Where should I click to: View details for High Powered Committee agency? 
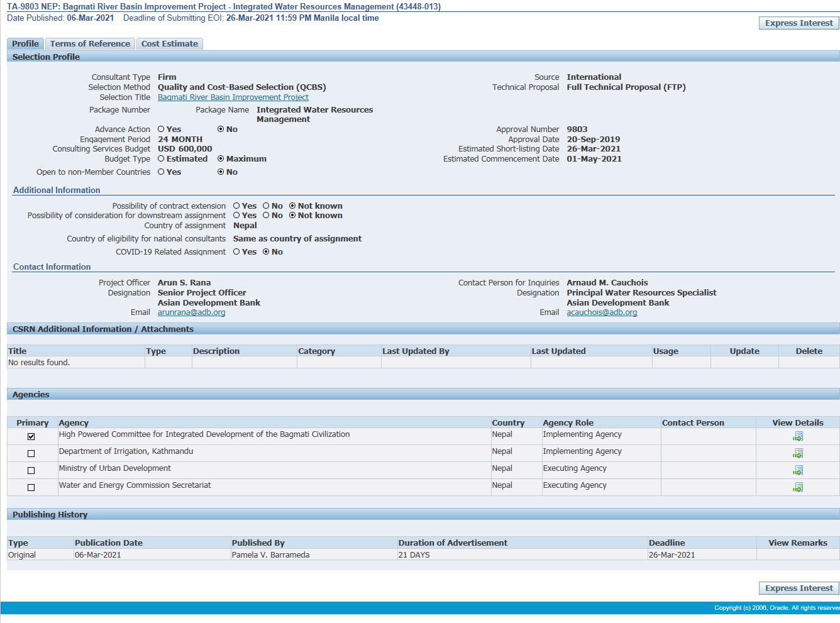(797, 436)
